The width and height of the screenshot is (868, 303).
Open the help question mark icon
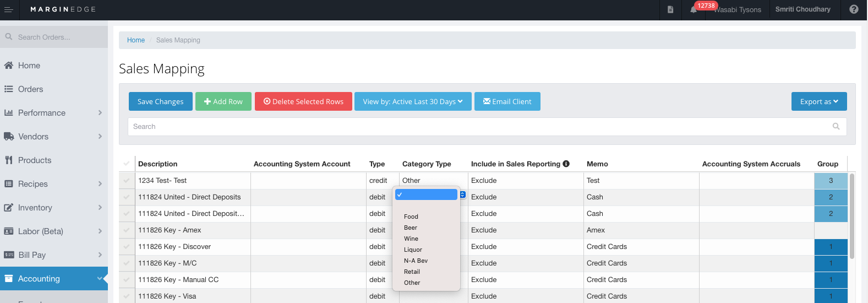pyautogui.click(x=854, y=9)
